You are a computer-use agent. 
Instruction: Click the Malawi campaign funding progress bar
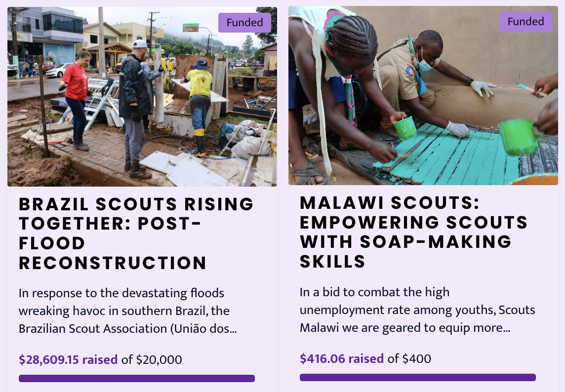point(417,377)
